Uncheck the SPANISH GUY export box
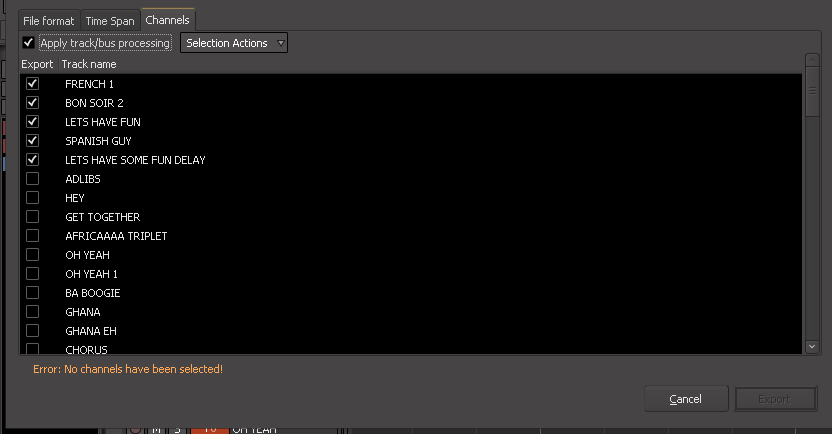This screenshot has width=832, height=434. (32, 141)
